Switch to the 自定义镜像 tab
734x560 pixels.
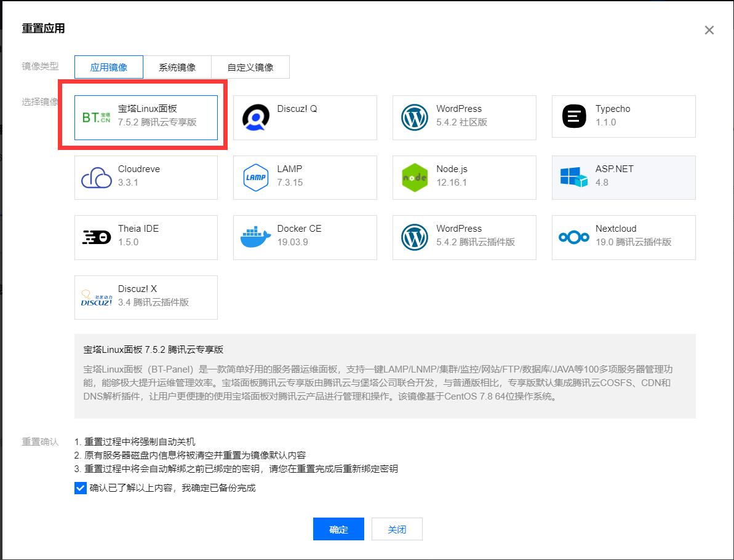(250, 67)
